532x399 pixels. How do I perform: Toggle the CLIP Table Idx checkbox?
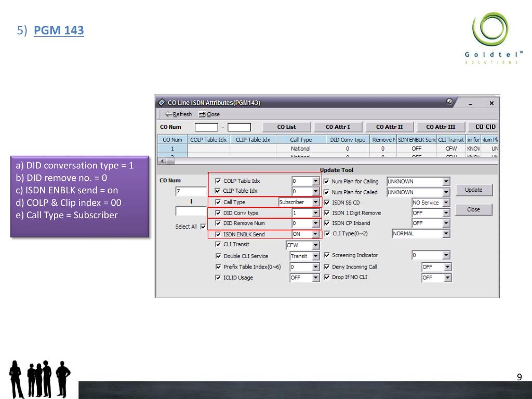(218, 191)
